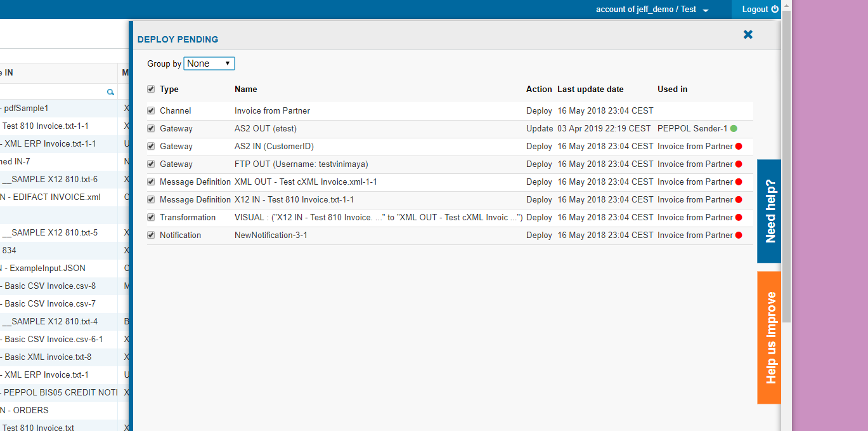Screen dimensions: 868x431
Task: Click red status dot in Transformation row
Action: pyautogui.click(x=739, y=217)
